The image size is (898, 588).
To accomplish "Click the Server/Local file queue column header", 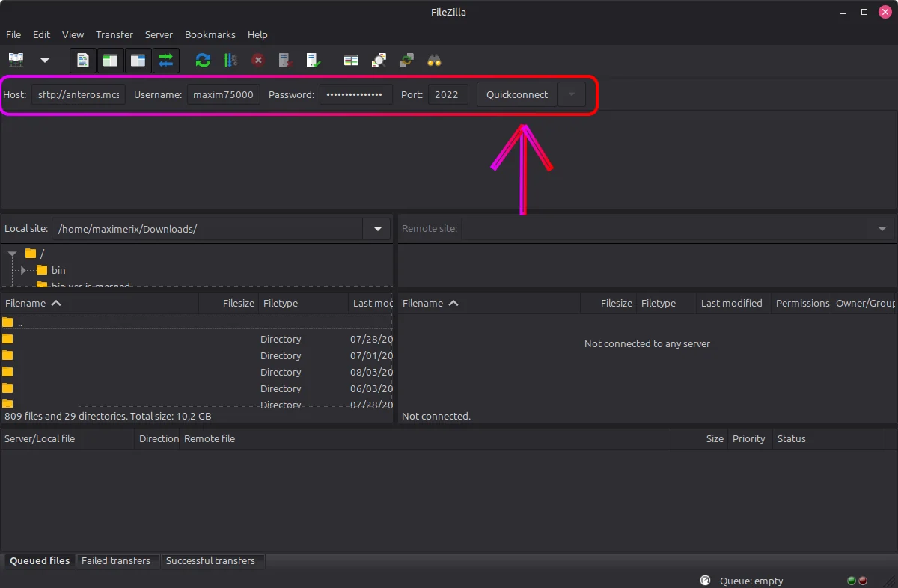I will [67, 438].
